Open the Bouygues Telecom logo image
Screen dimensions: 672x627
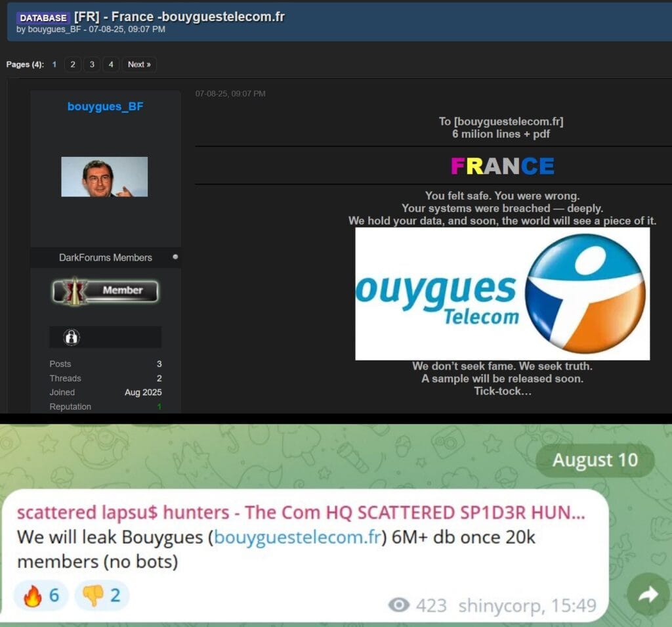[502, 293]
